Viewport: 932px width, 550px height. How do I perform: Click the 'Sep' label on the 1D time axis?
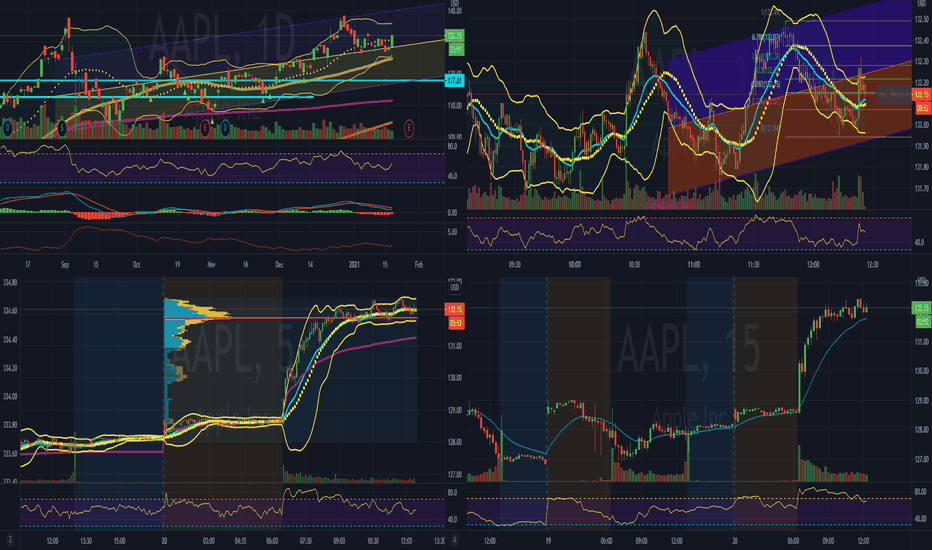pos(65,265)
